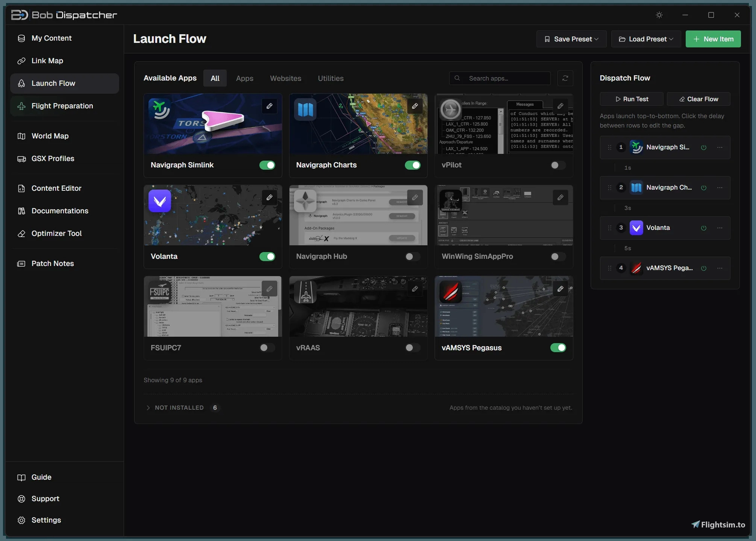
Task: Edit the Navigraph Charts card with pencil icon
Action: click(x=415, y=106)
